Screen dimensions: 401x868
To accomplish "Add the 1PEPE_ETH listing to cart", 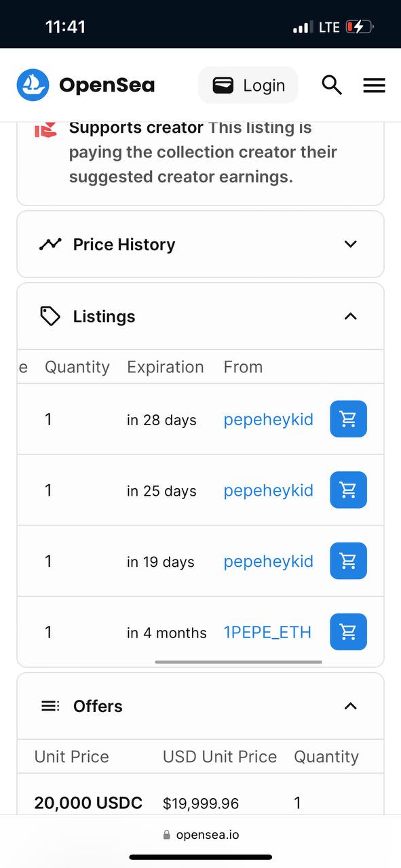I will 348,631.
